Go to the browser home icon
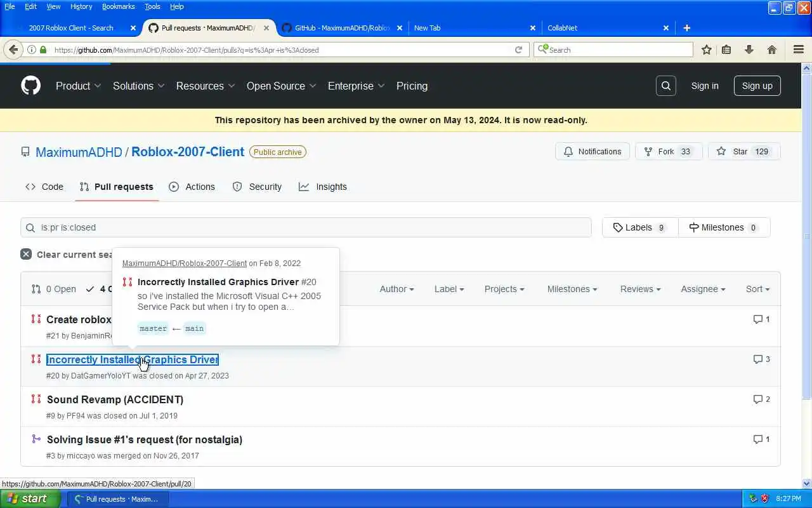 coord(771,50)
